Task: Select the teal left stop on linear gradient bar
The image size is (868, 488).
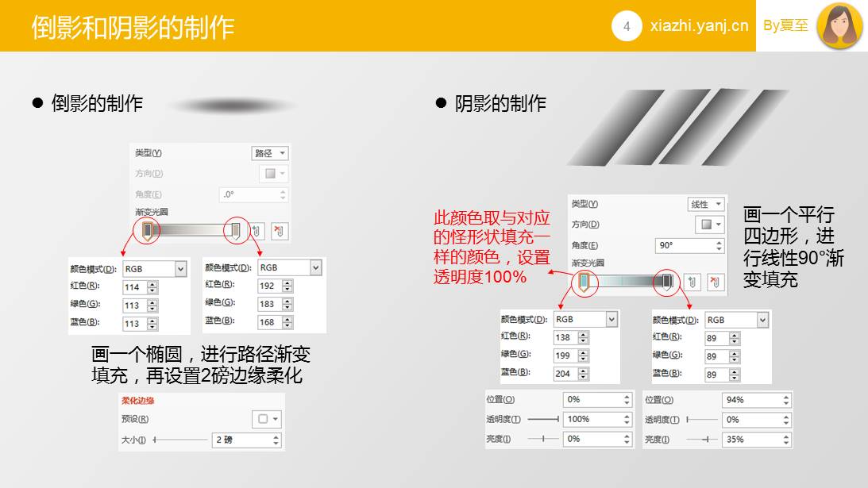Action: click(x=584, y=281)
